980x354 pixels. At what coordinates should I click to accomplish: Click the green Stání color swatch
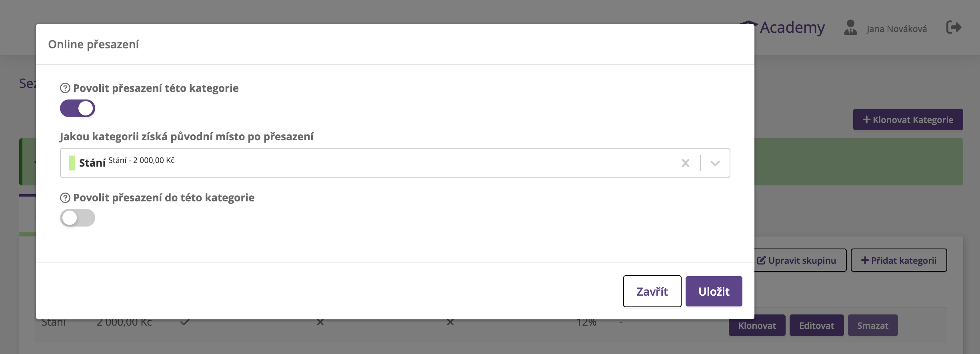pyautogui.click(x=72, y=163)
